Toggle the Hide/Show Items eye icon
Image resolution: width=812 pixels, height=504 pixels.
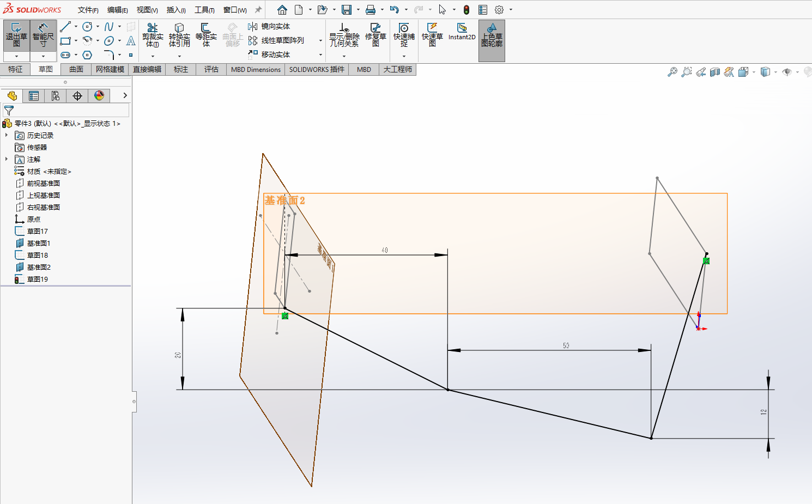coord(786,72)
